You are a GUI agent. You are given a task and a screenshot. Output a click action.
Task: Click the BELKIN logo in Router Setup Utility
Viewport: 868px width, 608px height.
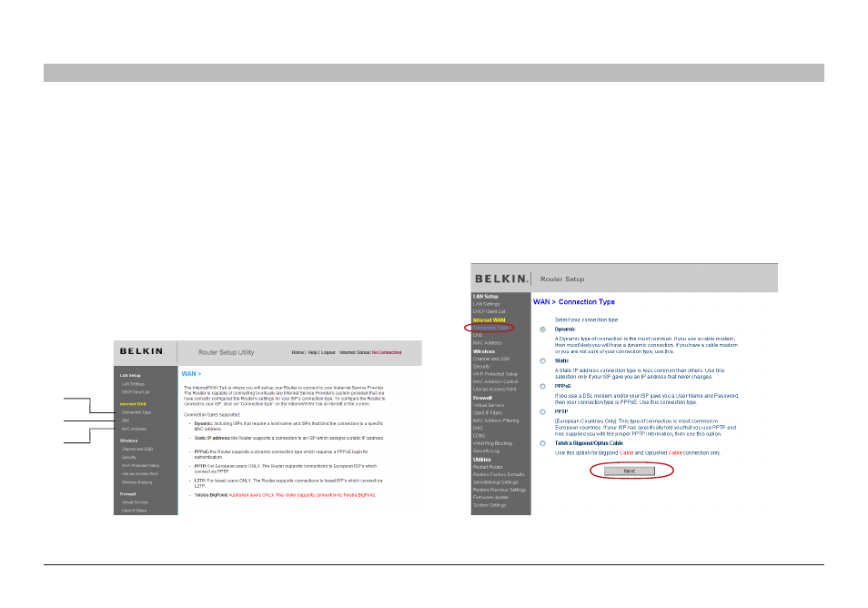[142, 351]
